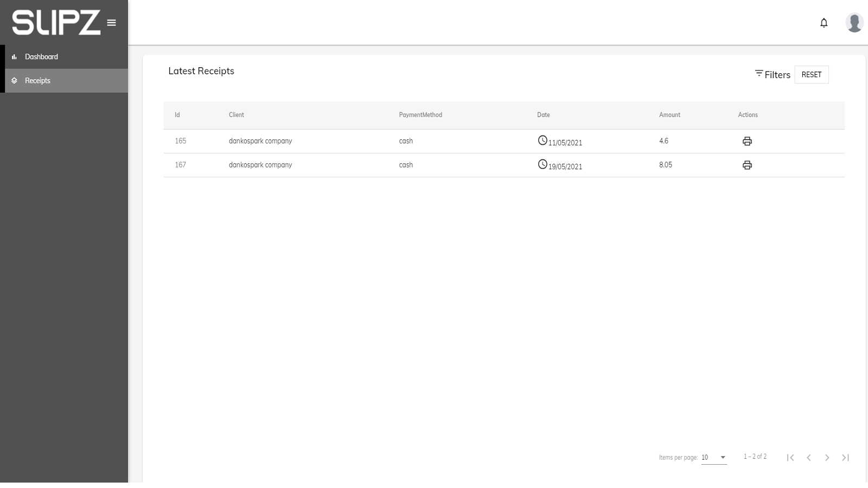Open the Filters panel

tap(773, 75)
